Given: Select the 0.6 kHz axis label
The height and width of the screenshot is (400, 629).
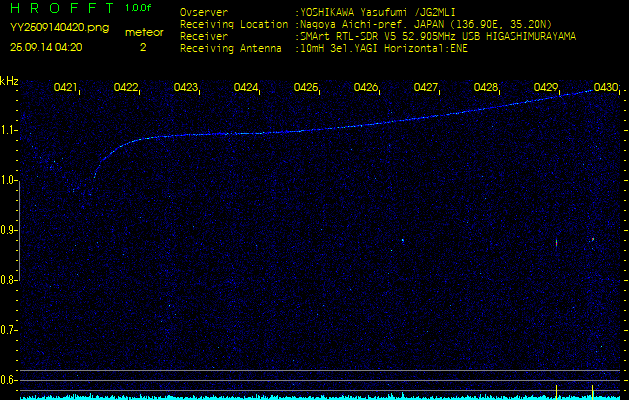Looking at the screenshot, I should click(x=9, y=379).
